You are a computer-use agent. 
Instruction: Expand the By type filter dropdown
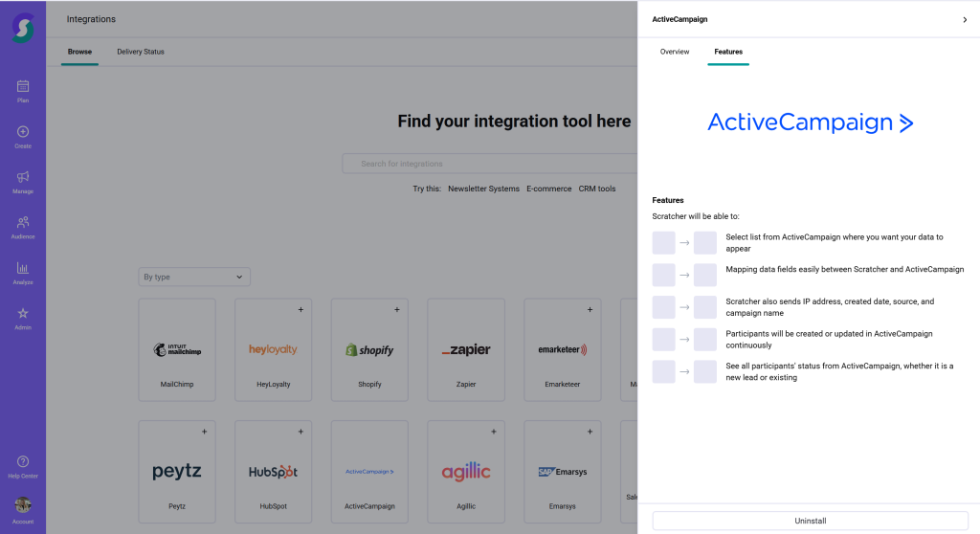point(194,277)
